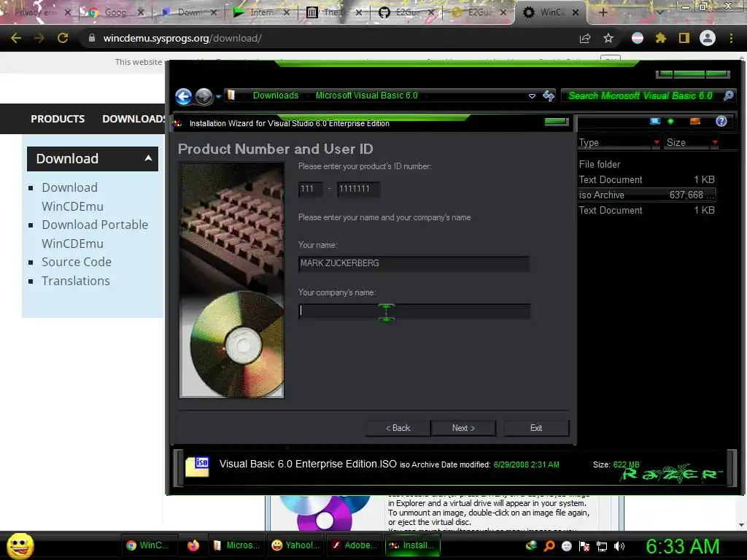
Task: Open PRODUCTS menu on WinCDEmu site
Action: click(58, 119)
